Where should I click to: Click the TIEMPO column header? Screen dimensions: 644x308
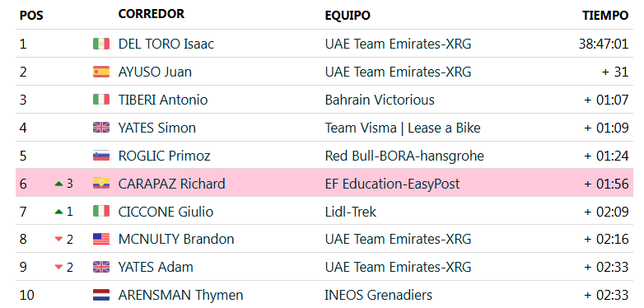(605, 16)
